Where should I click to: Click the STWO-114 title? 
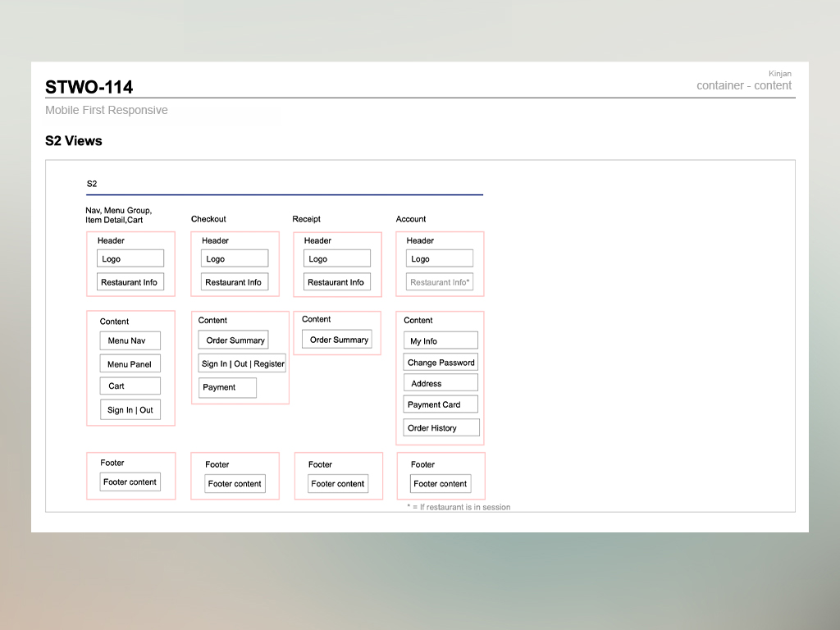point(89,87)
